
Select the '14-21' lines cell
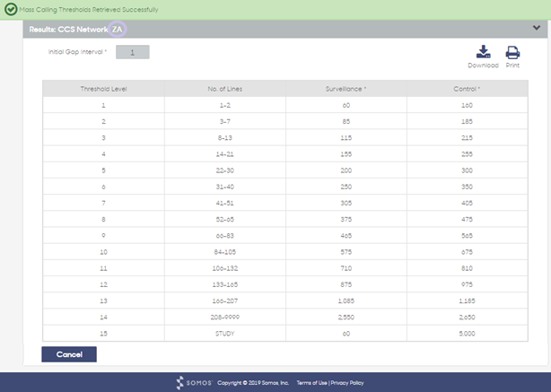coord(225,154)
